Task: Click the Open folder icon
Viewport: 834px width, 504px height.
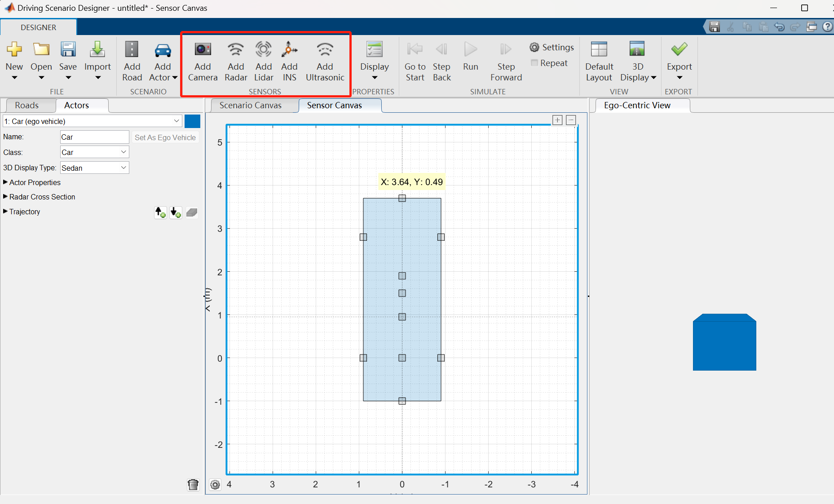Action: click(41, 49)
